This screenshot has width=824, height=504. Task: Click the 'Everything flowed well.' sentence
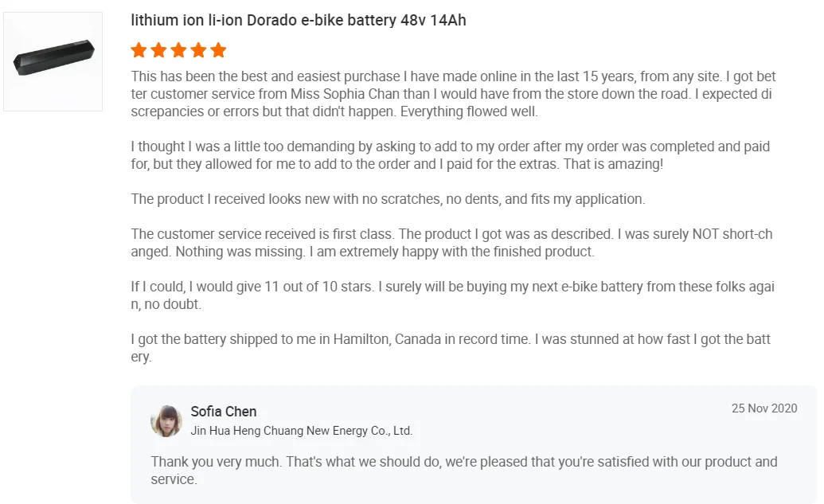tap(469, 111)
